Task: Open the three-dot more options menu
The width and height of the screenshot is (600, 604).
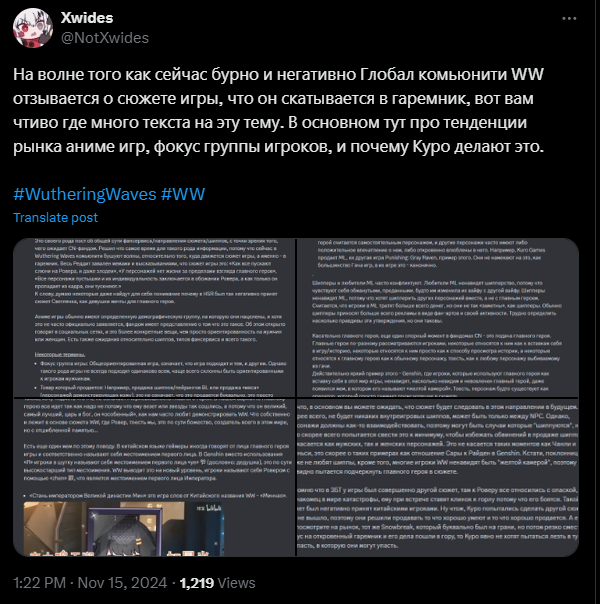Action: pyautogui.click(x=569, y=18)
